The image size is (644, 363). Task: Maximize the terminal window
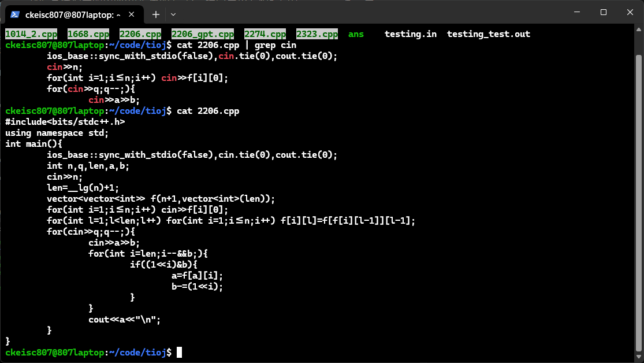tap(603, 12)
